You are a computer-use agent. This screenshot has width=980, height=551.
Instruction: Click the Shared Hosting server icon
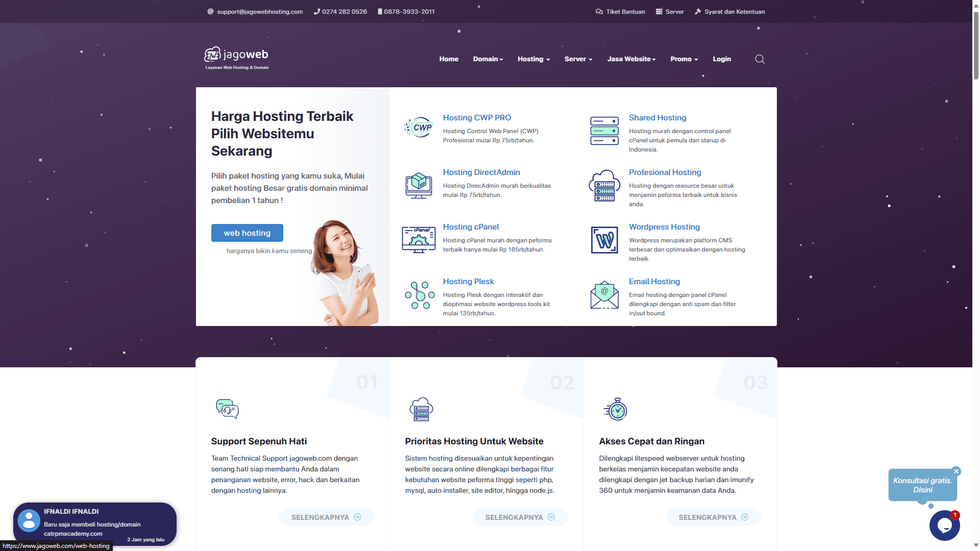pyautogui.click(x=604, y=131)
